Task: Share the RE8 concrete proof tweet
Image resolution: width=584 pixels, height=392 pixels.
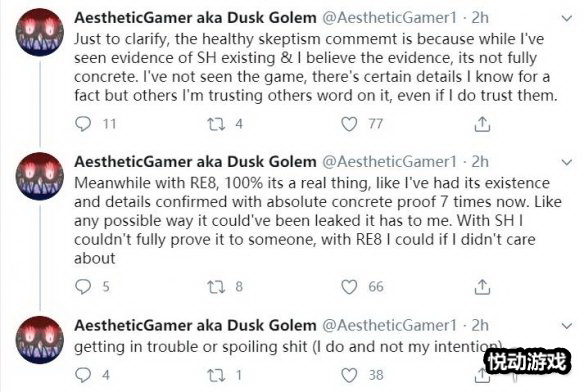Action: click(482, 287)
